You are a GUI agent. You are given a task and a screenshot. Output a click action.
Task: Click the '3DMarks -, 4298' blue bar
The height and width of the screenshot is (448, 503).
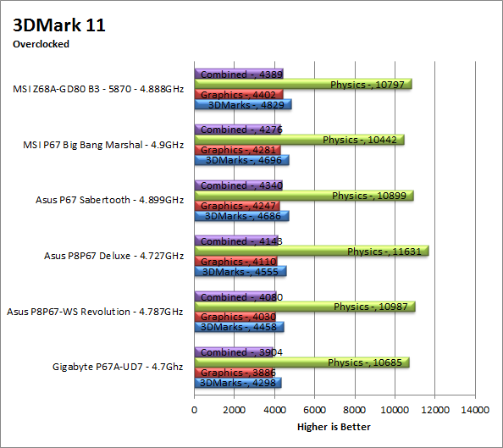238,383
